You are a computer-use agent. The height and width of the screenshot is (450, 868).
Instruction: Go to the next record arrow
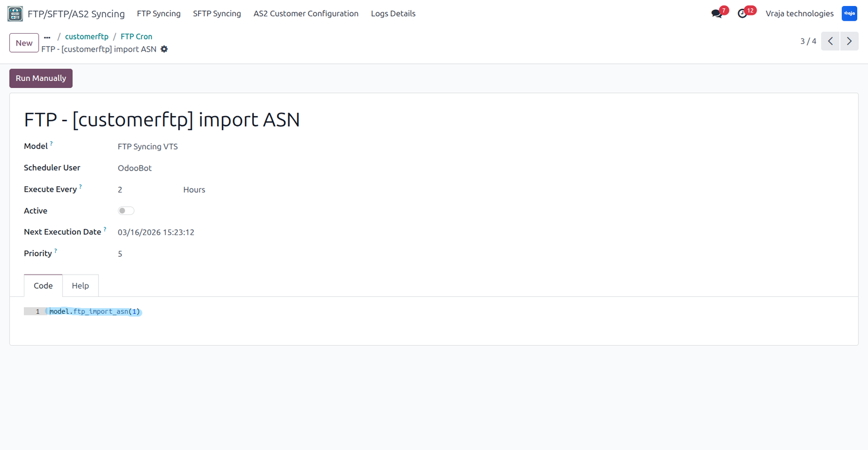tap(850, 41)
